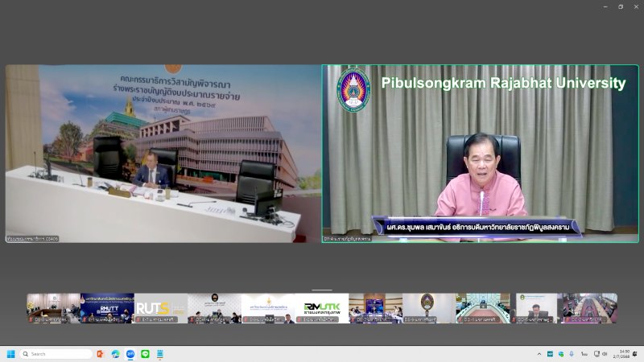Open the speaker volume tray icon
Screen dimensions: 644x362
605,354
